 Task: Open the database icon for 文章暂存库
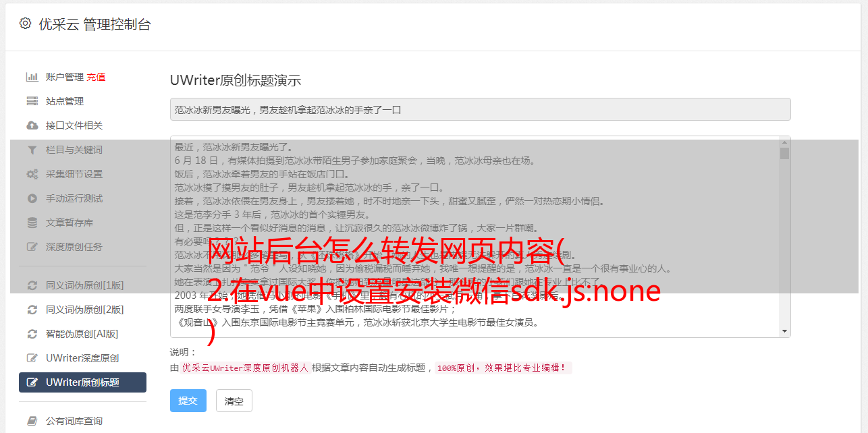tap(32, 223)
